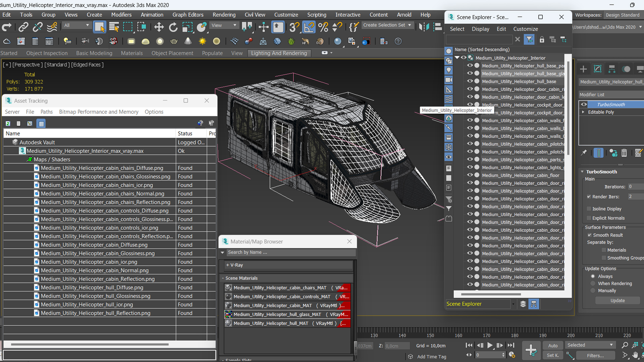Click Go to End frame button
This screenshot has width=644, height=362.
coord(511,345)
